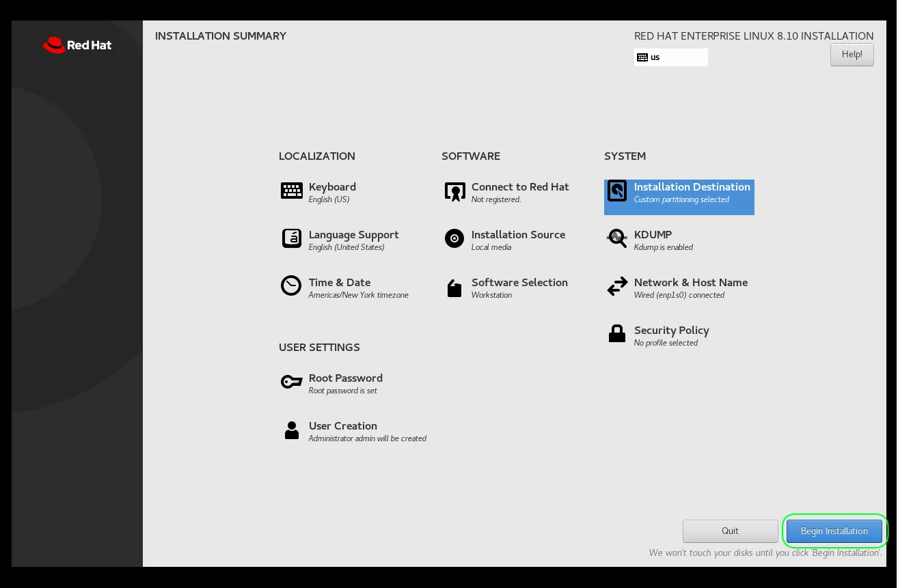This screenshot has width=898, height=588.
Task: Open the Time & Date label
Action: point(340,282)
